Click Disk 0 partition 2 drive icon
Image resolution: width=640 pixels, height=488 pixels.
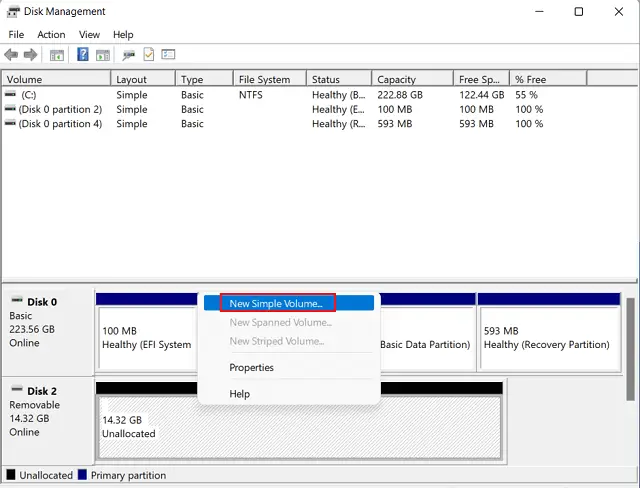coord(10,109)
